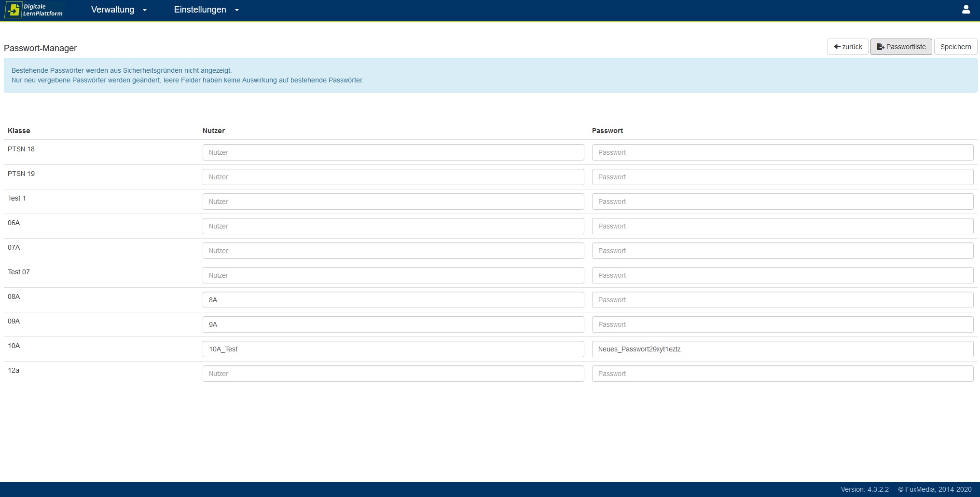Click the class label 12a

pos(14,370)
